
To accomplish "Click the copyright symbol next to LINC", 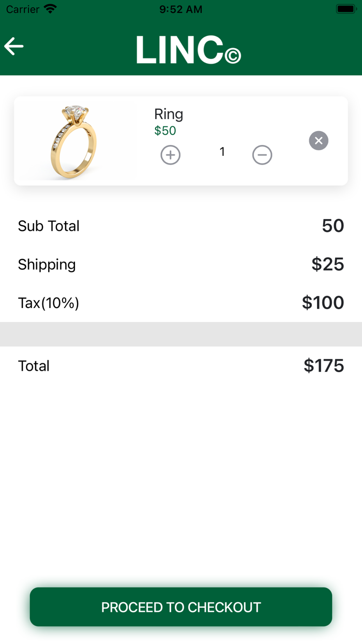I will click(x=234, y=54).
